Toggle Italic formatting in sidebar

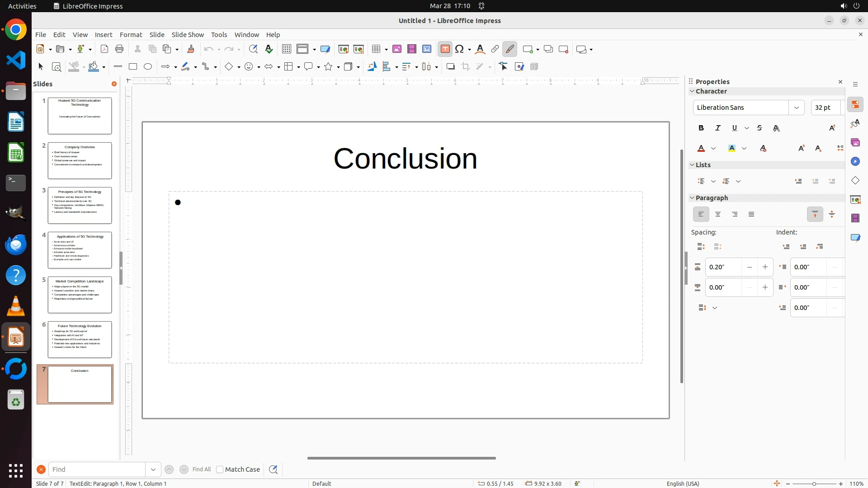tap(718, 128)
